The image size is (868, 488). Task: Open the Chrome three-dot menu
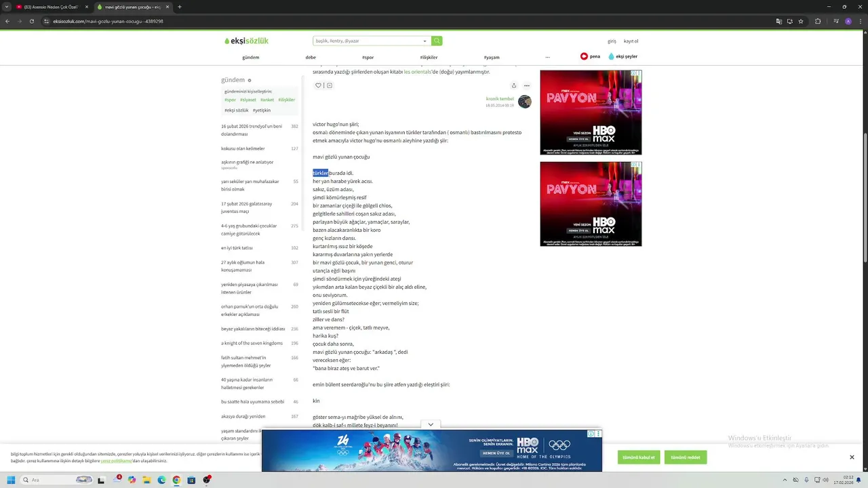pos(861,21)
